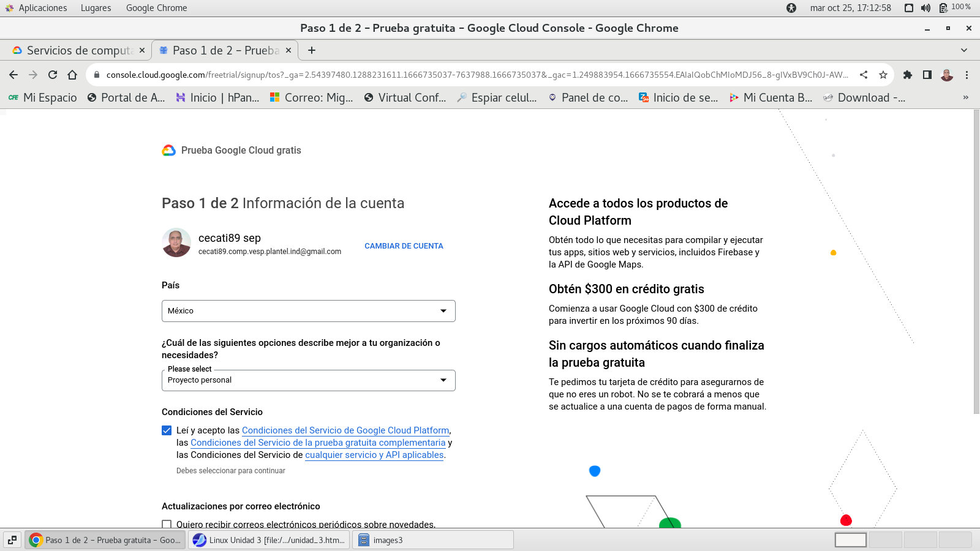
Task: Uncheck the terms of service acceptance checkbox
Action: (x=167, y=430)
